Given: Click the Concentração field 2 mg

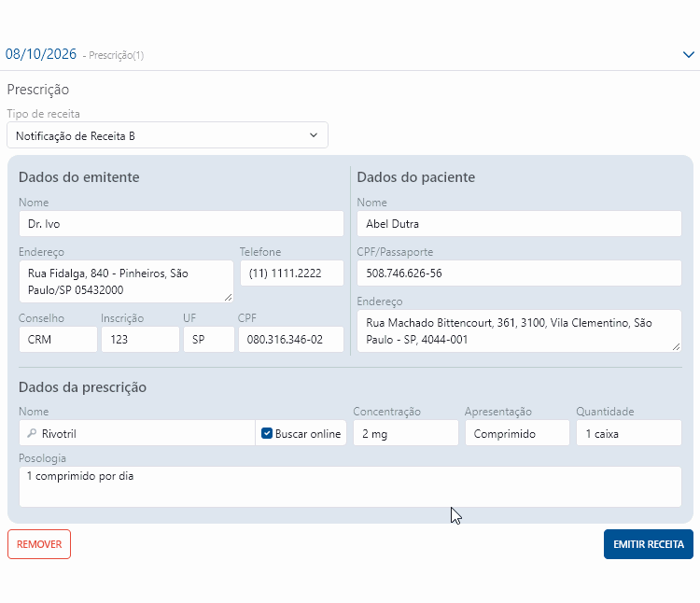Looking at the screenshot, I should pyautogui.click(x=406, y=433).
